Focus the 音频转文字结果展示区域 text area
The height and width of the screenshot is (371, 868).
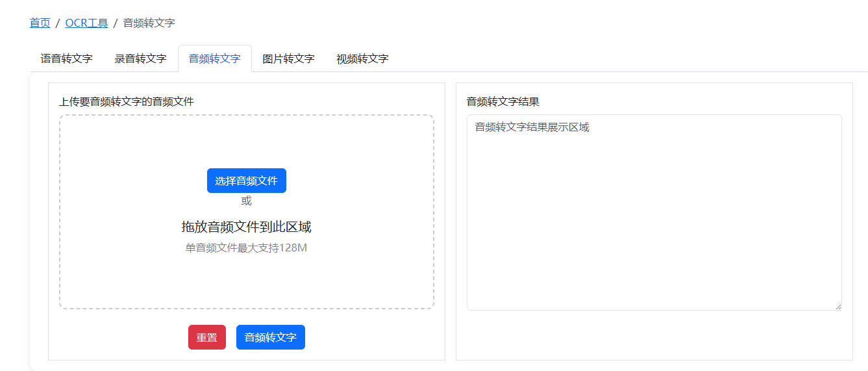[x=654, y=212]
